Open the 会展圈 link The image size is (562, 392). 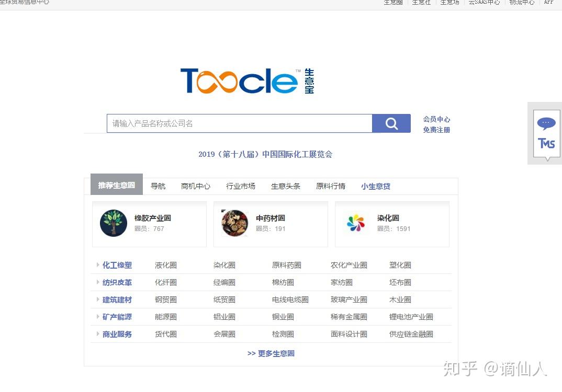coord(224,334)
